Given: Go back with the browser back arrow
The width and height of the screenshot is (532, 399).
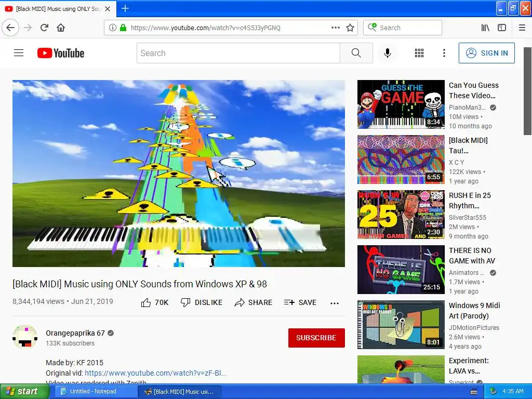Looking at the screenshot, I should (x=10, y=28).
